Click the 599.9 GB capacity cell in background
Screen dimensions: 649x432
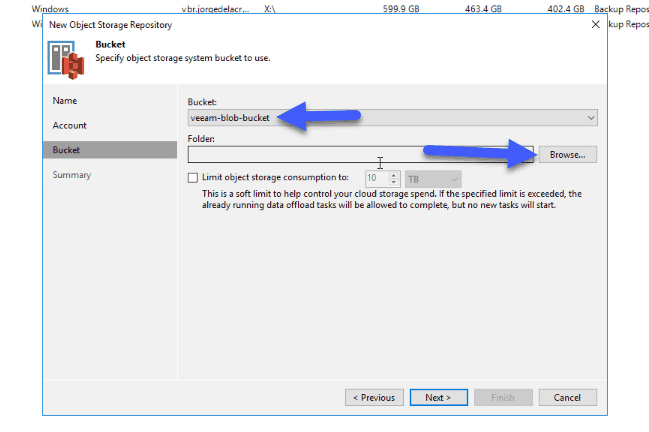pos(401,9)
